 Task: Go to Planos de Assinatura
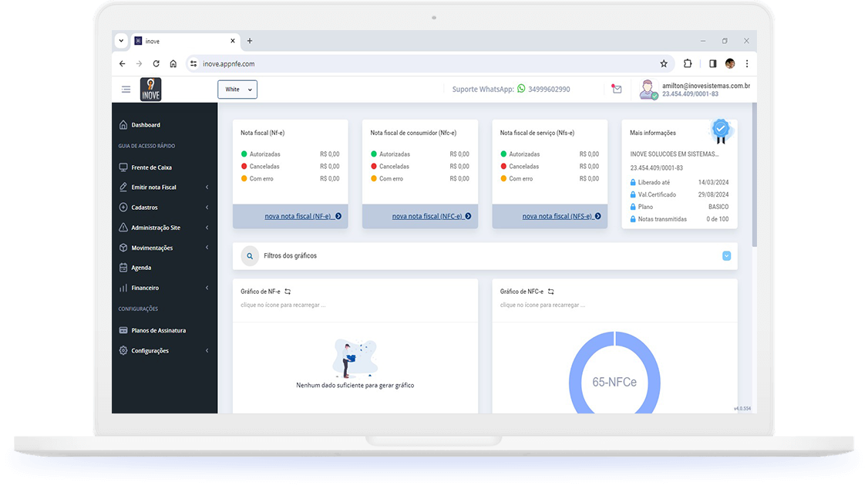tap(158, 330)
